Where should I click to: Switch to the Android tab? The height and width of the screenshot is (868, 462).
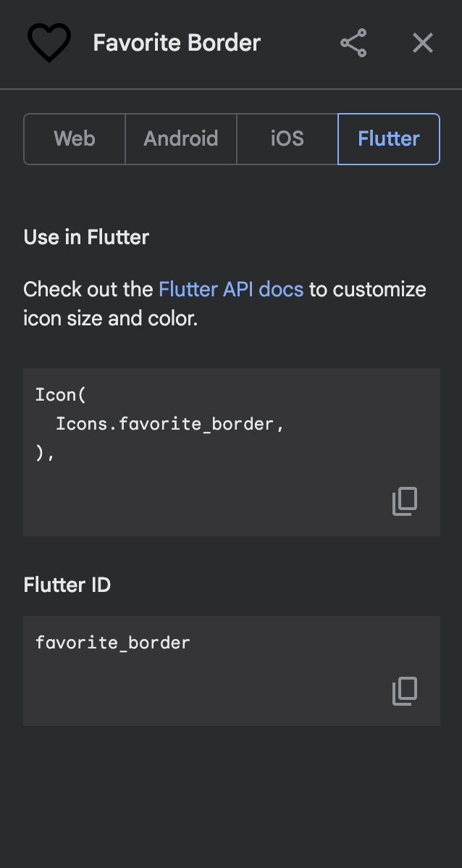click(181, 139)
